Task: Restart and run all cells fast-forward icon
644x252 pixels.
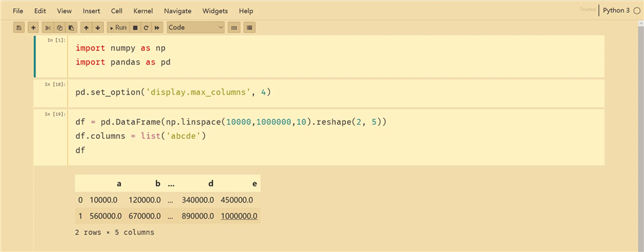Action: [156, 27]
